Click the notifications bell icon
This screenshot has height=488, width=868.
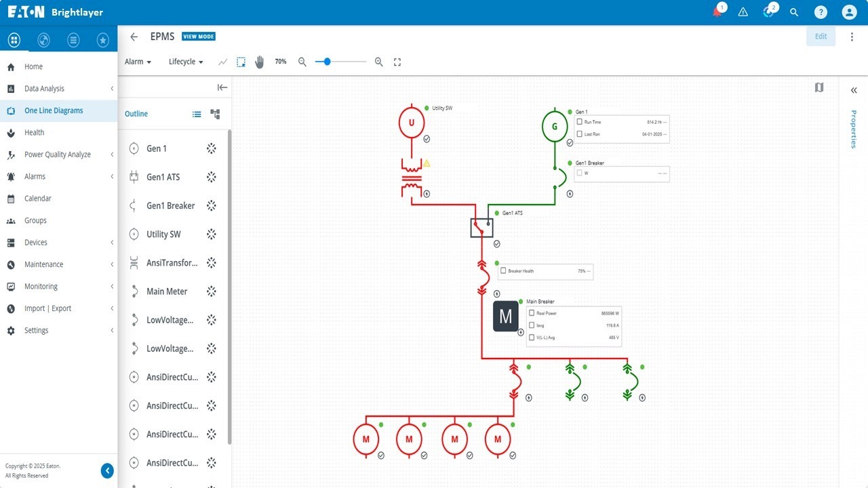coord(717,12)
